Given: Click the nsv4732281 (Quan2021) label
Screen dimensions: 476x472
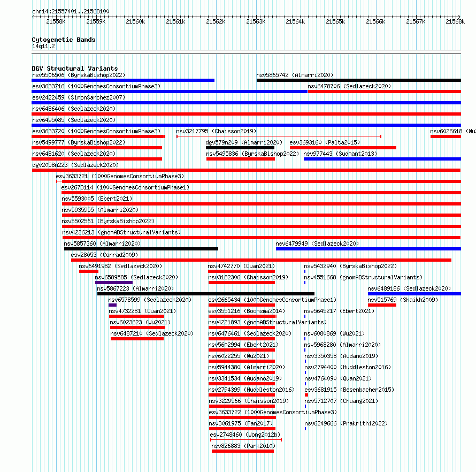Looking at the screenshot, I should click(x=142, y=311).
